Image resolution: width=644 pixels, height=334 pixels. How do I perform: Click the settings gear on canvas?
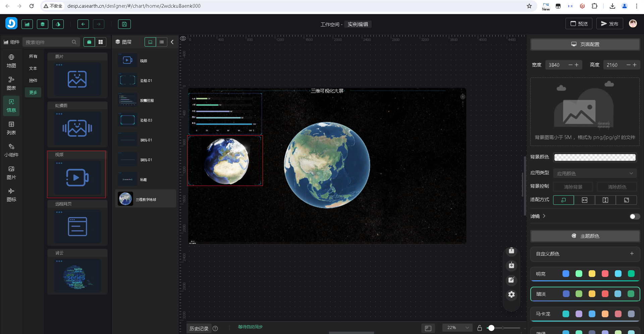(511, 294)
